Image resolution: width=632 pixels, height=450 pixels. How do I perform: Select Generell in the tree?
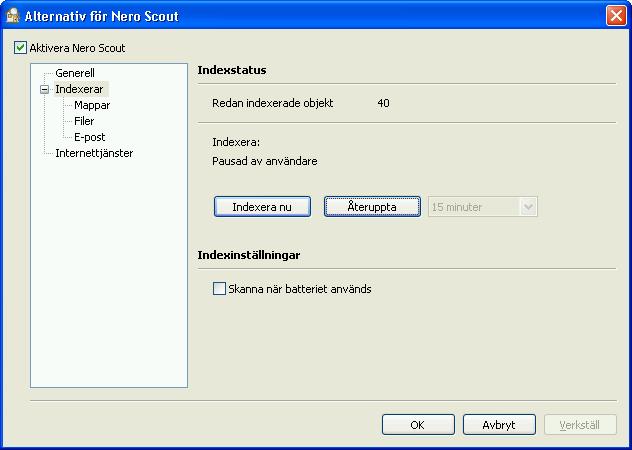75,73
